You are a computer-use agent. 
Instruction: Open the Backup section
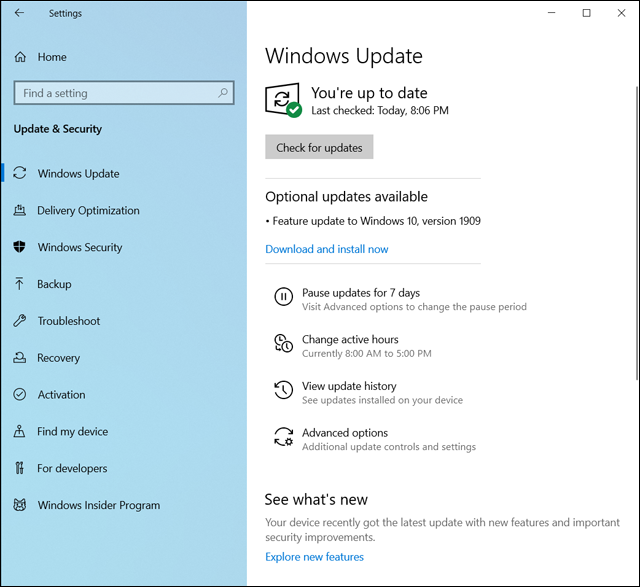click(54, 284)
